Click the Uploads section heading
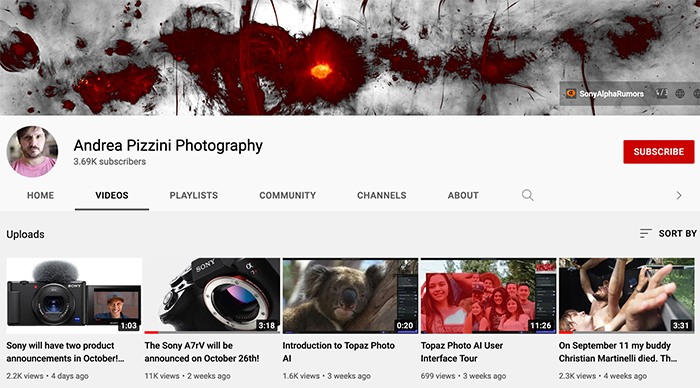Image resolution: width=700 pixels, height=388 pixels. [x=25, y=234]
